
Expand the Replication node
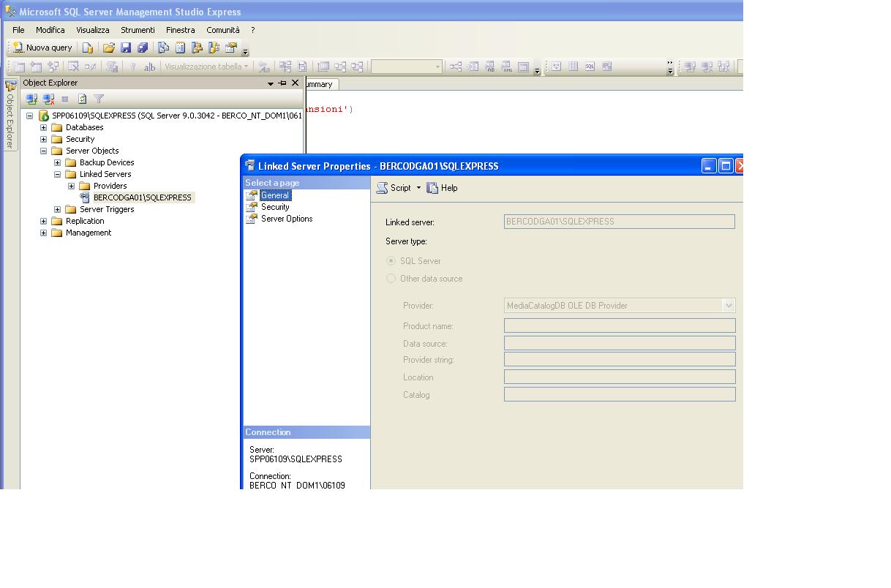pos(43,221)
